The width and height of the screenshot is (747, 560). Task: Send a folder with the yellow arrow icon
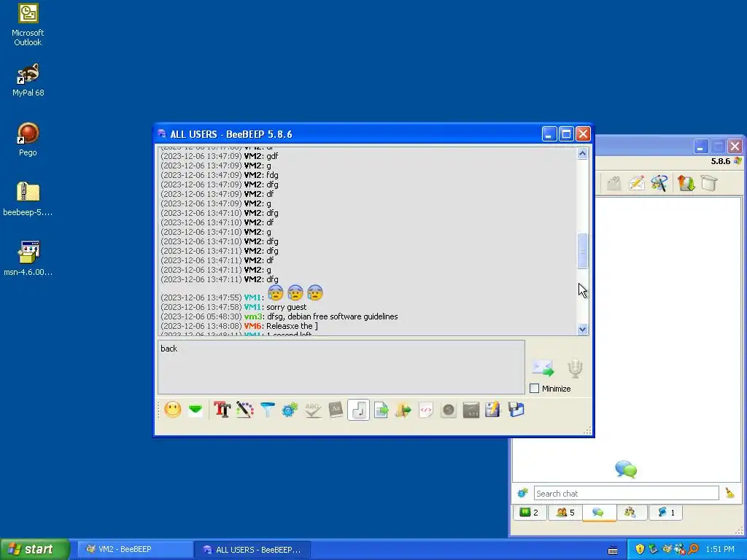point(403,410)
